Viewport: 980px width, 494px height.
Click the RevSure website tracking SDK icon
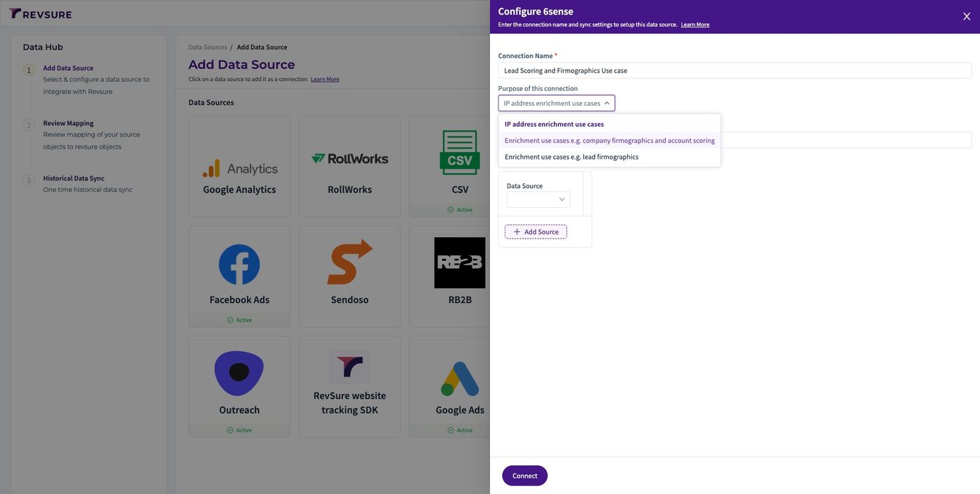click(349, 367)
